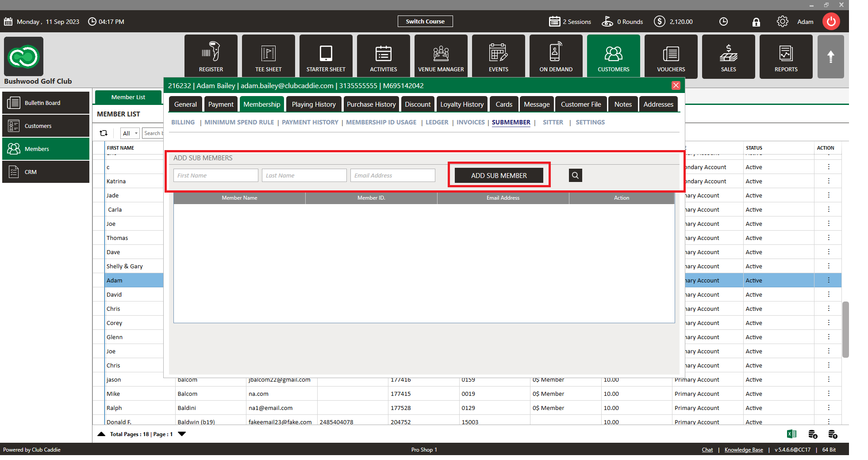This screenshot has height=460, width=868.
Task: Click the red power logout icon
Action: (831, 21)
